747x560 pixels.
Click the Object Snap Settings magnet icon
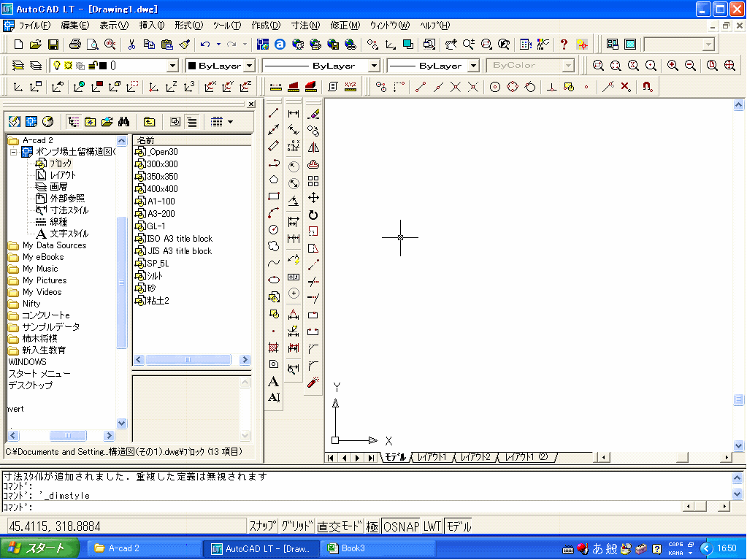click(647, 86)
